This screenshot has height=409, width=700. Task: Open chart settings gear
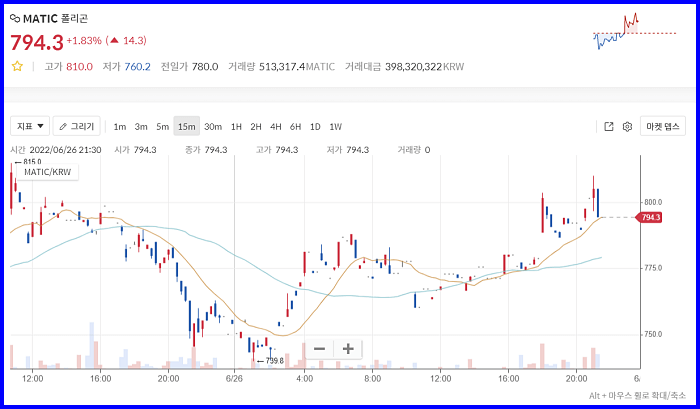pyautogui.click(x=627, y=126)
